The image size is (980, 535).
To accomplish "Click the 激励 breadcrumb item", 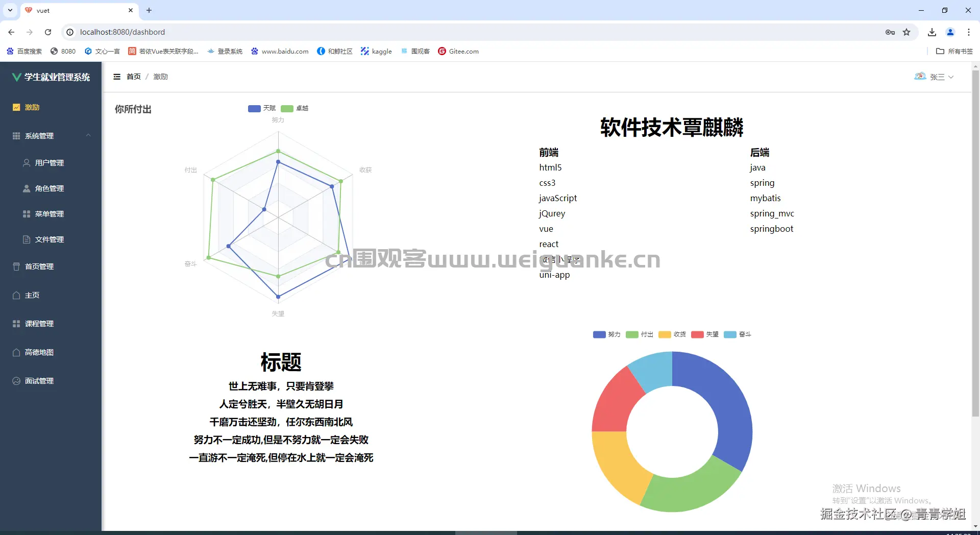I will (x=161, y=77).
